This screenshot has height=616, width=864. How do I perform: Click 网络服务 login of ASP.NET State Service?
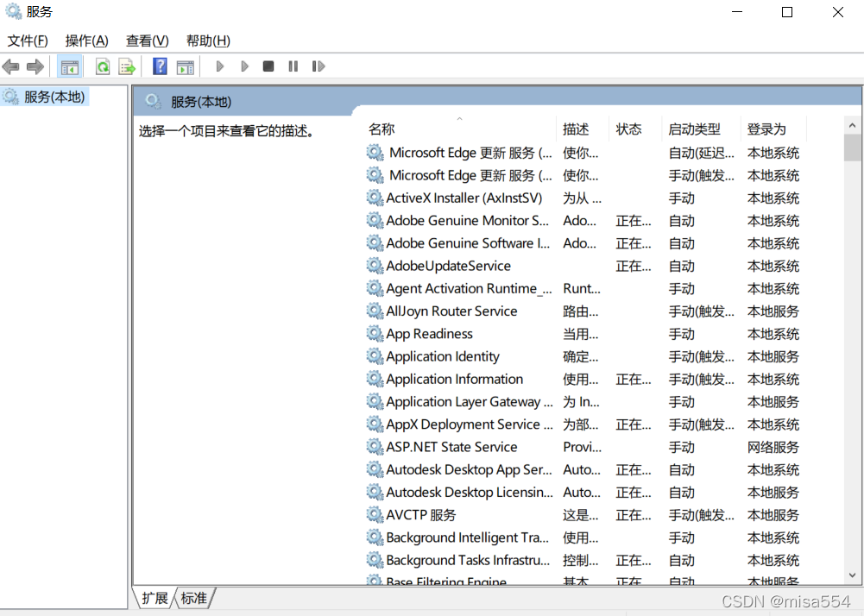click(x=773, y=447)
